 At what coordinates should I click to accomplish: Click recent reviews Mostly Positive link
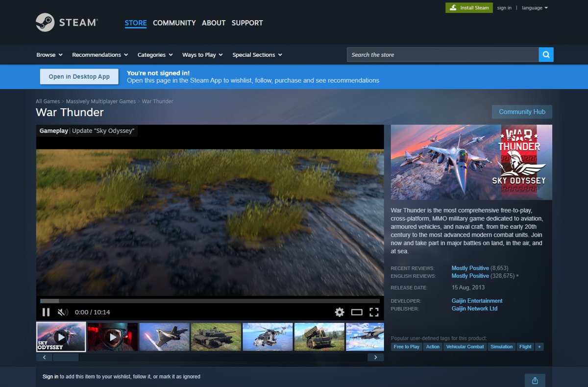coord(470,268)
